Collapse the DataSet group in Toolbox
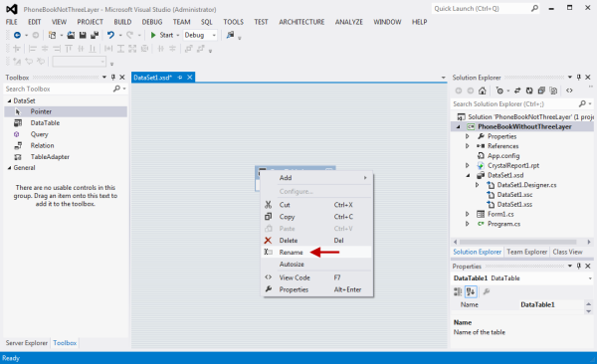The width and height of the screenshot is (597, 364). point(9,100)
